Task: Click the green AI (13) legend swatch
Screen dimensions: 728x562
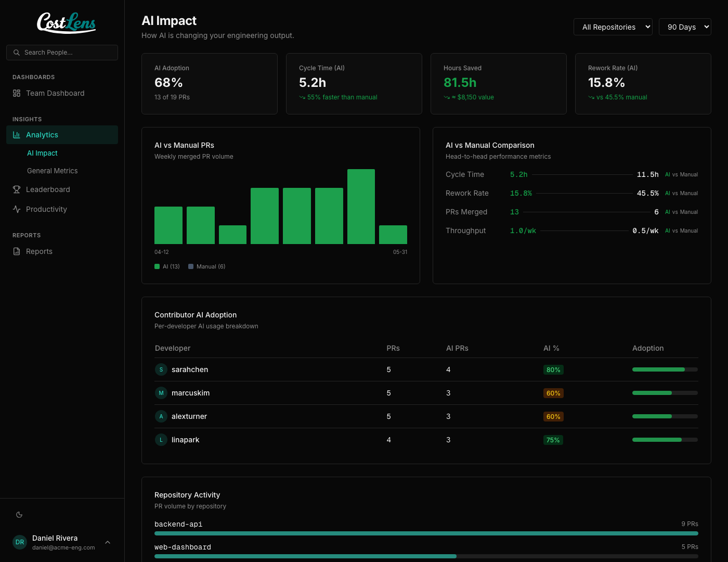Action: (157, 266)
